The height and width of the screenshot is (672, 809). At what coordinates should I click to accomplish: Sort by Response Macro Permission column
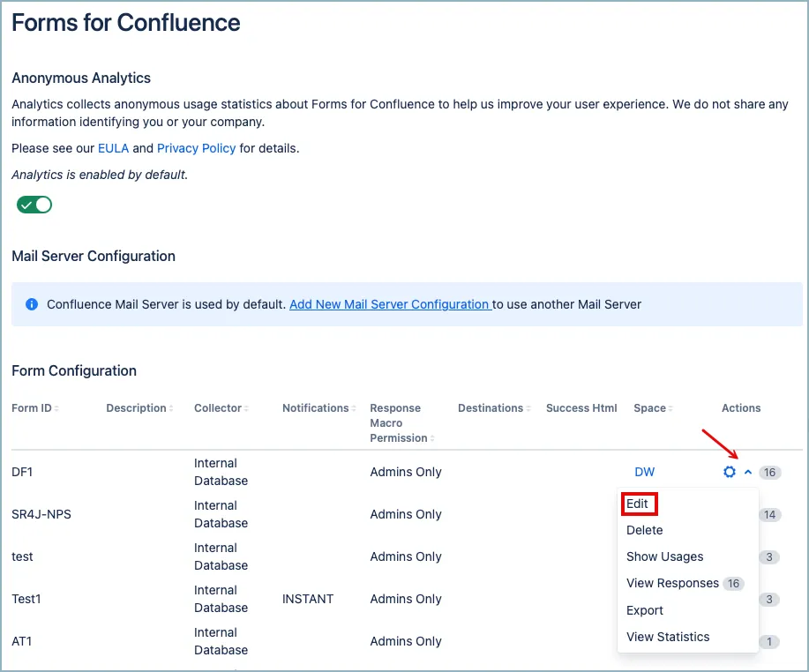click(402, 423)
